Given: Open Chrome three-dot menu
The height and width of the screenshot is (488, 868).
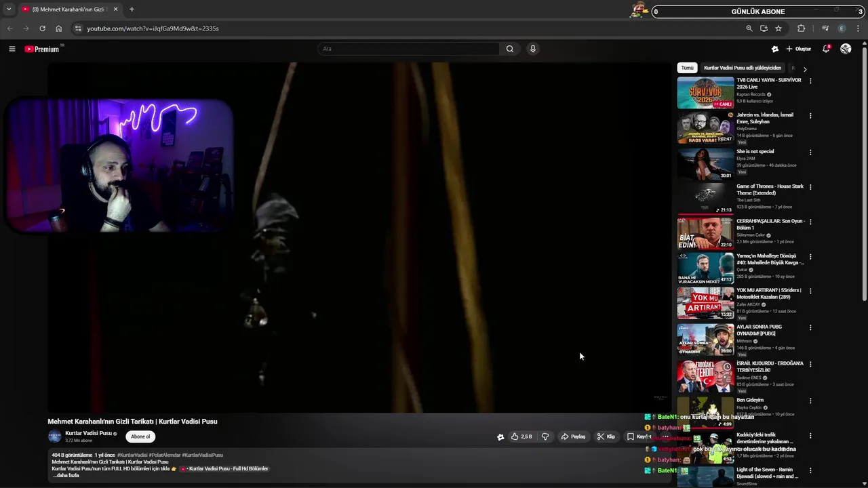Looking at the screenshot, I should point(859,28).
